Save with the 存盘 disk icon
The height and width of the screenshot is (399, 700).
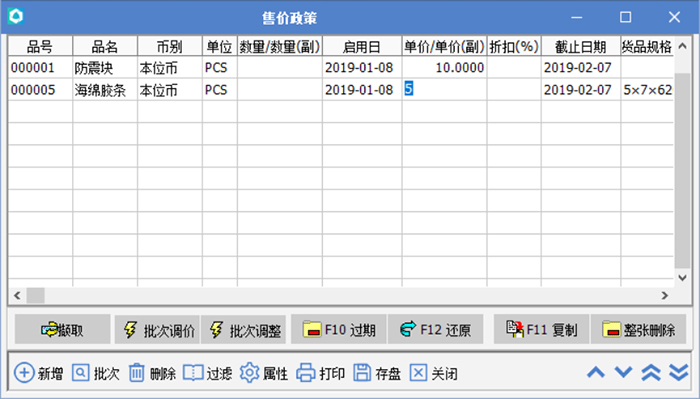362,373
